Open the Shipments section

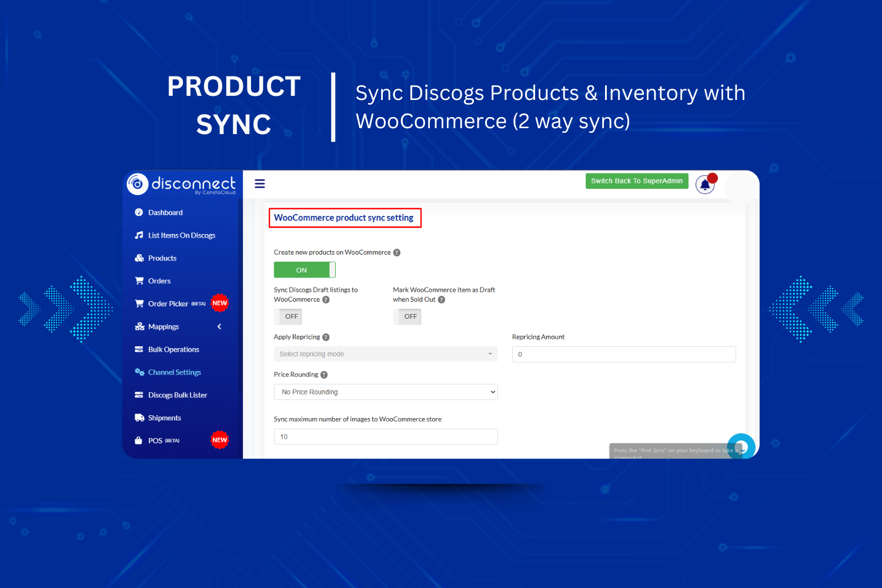pos(164,417)
